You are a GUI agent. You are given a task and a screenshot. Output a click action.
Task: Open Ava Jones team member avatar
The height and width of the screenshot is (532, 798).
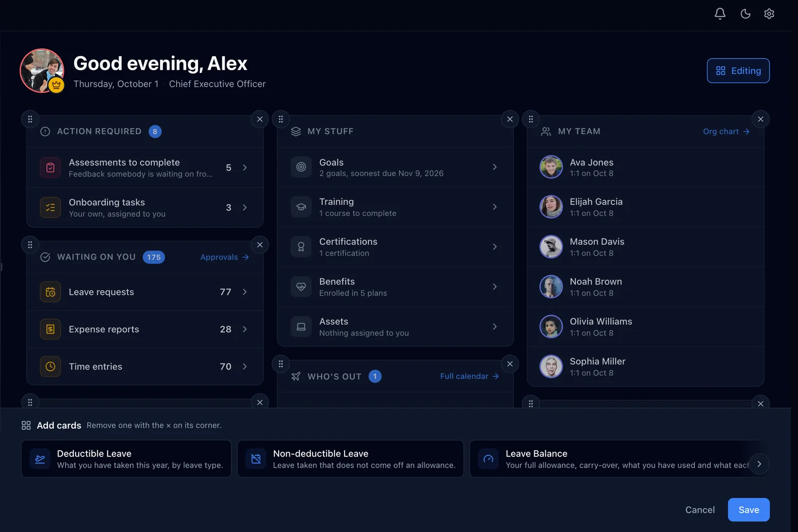pyautogui.click(x=551, y=167)
